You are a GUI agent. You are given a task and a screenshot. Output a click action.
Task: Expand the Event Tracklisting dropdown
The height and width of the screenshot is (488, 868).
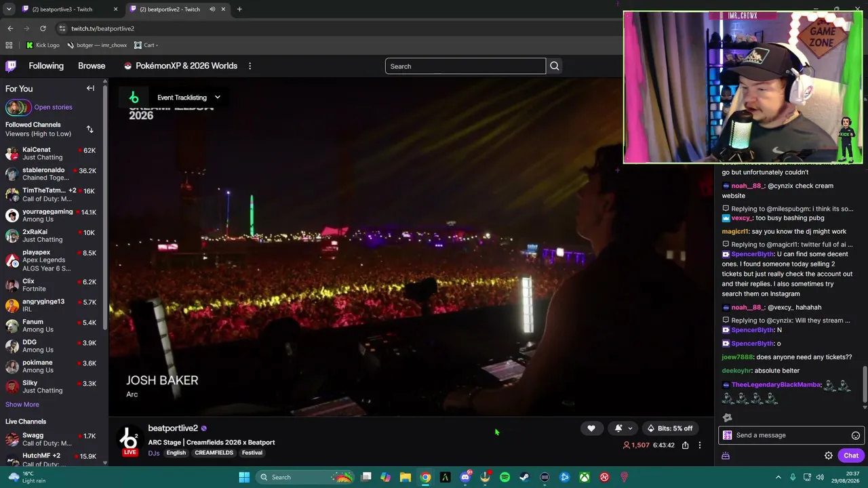218,97
